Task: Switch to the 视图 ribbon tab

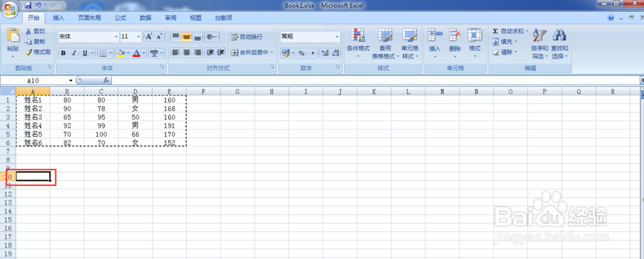Action: [196, 17]
